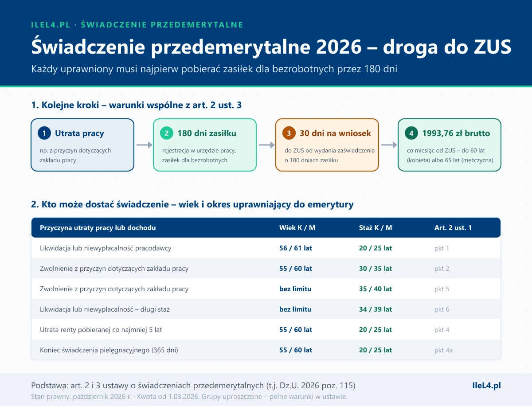
Task: Open the IleL4.pl link in the footer
Action: [487, 386]
